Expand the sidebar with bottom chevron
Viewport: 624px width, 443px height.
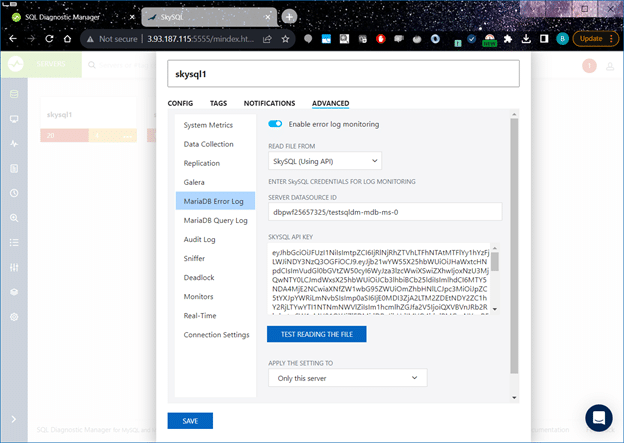pyautogui.click(x=14, y=419)
